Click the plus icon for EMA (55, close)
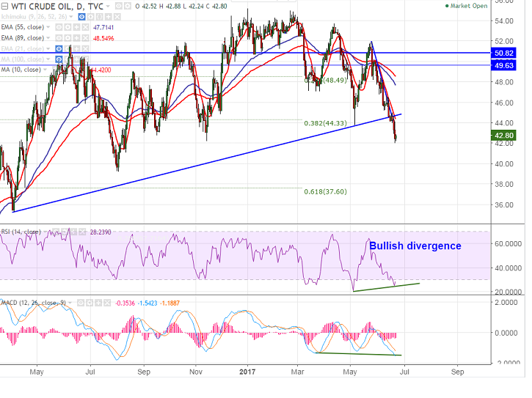The image size is (532, 398). click(x=76, y=27)
